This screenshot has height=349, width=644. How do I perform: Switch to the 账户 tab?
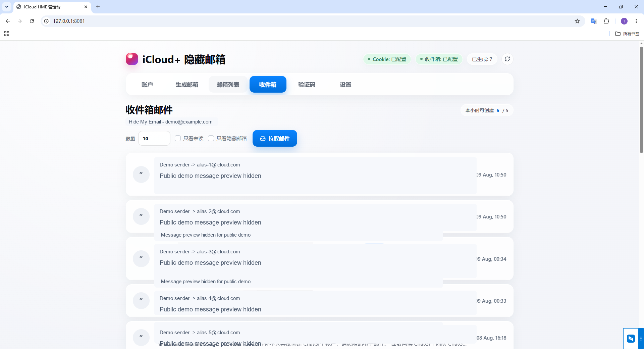click(x=147, y=85)
